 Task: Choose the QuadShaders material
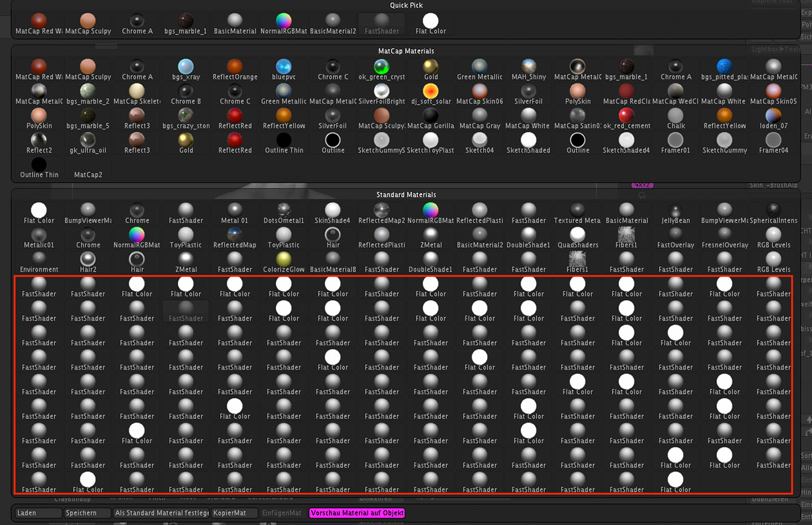(x=578, y=236)
